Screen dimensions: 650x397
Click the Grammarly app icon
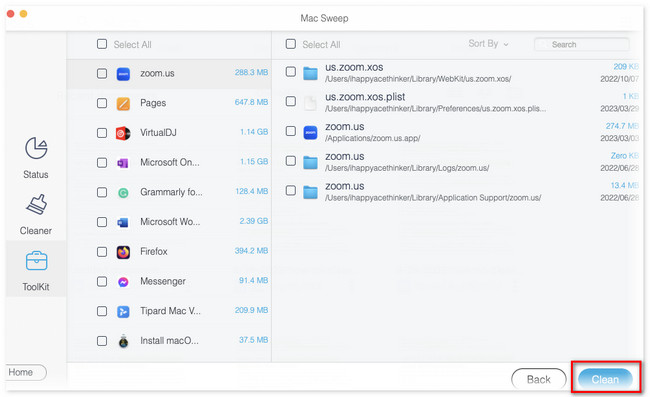(123, 193)
